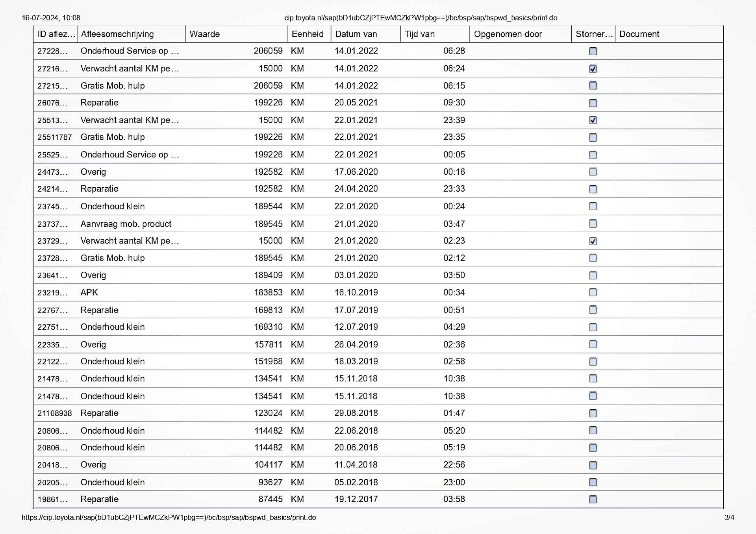Image resolution: width=756 pixels, height=534 pixels.
Task: Tick the checkbox in the APK row
Action: point(593,292)
